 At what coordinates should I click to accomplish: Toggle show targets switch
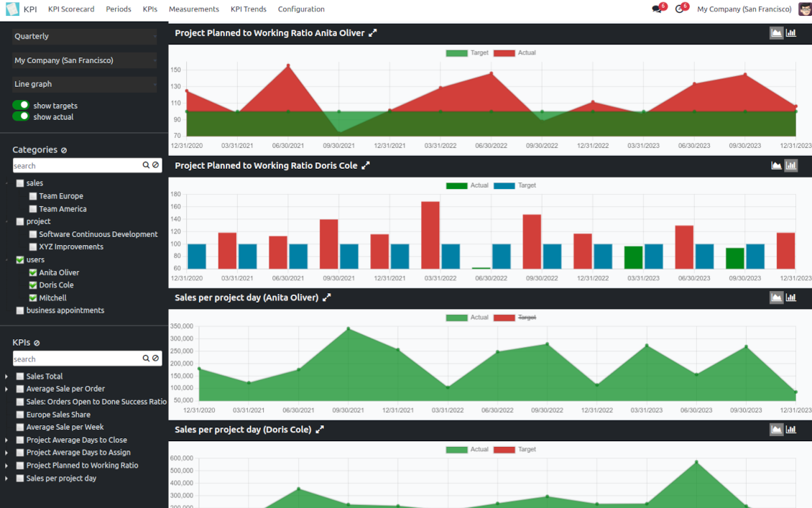pyautogui.click(x=21, y=105)
